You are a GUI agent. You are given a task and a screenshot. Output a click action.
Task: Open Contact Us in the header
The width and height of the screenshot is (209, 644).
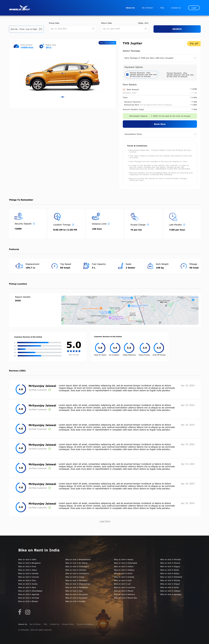click(176, 8)
